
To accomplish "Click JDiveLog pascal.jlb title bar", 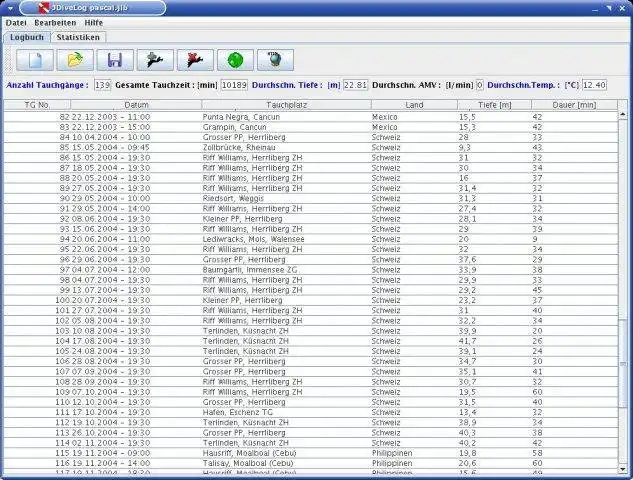I will [93, 8].
